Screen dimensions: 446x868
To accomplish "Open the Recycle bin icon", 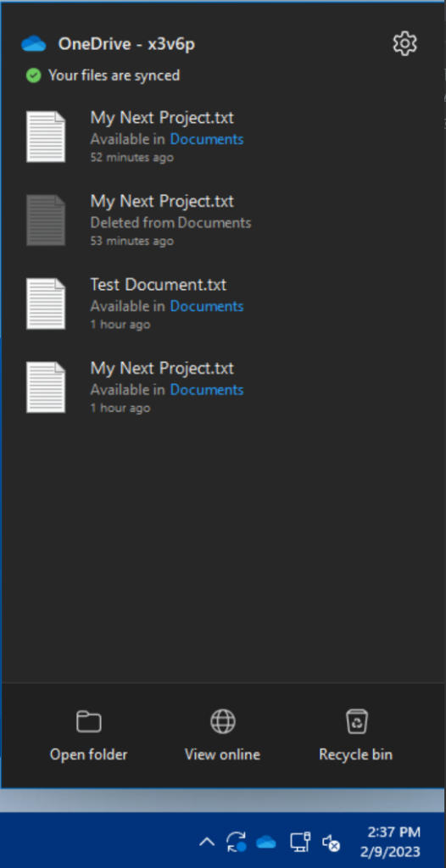I will pos(356,721).
